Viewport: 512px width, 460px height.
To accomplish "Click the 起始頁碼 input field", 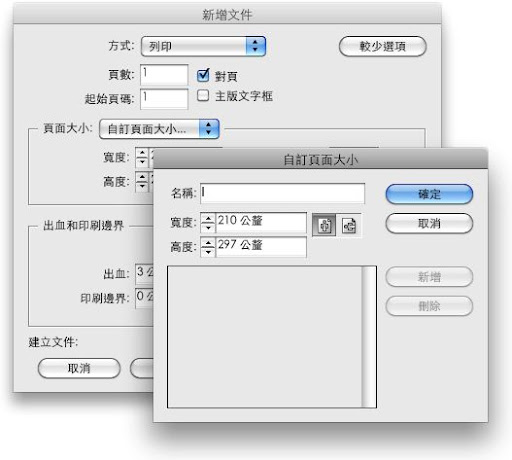I will click(x=164, y=99).
